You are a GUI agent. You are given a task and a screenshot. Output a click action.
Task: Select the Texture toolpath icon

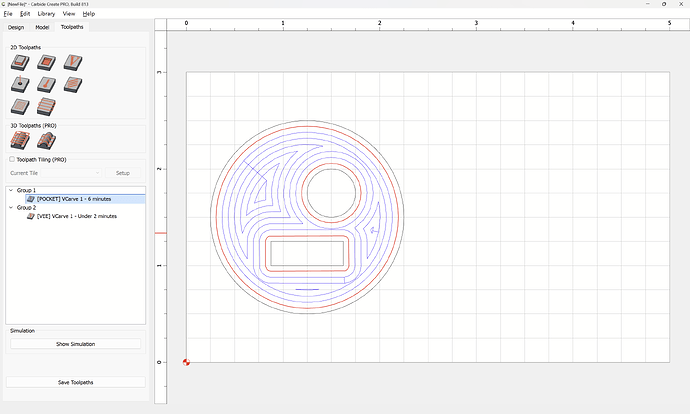pos(73,84)
